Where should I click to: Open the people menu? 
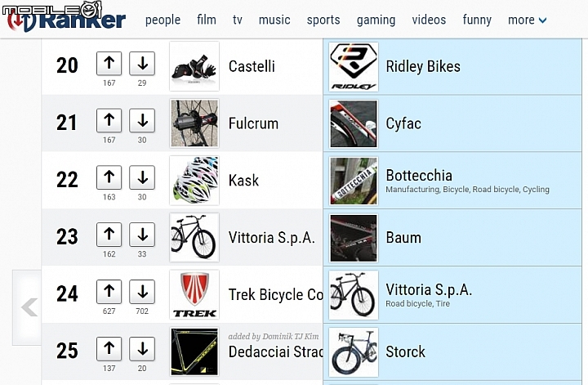coord(163,20)
